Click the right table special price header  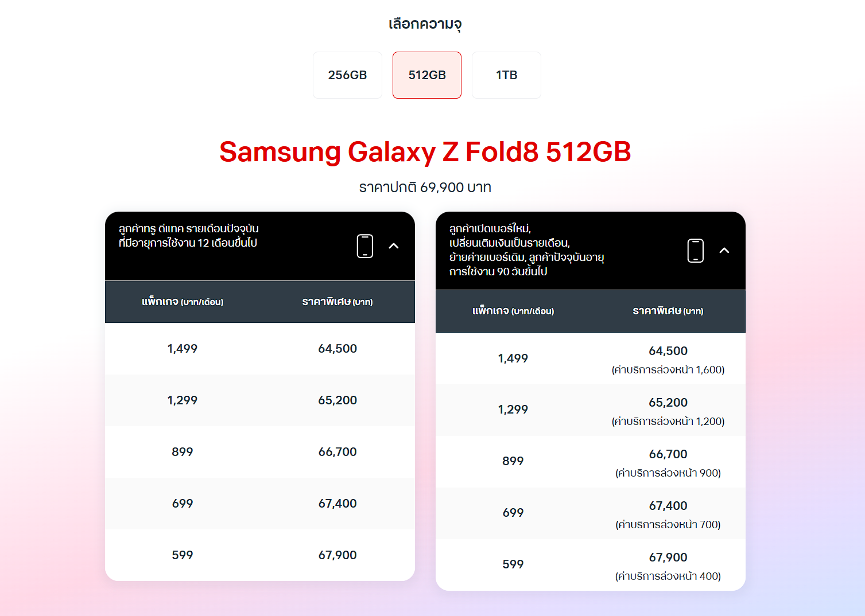tap(668, 311)
